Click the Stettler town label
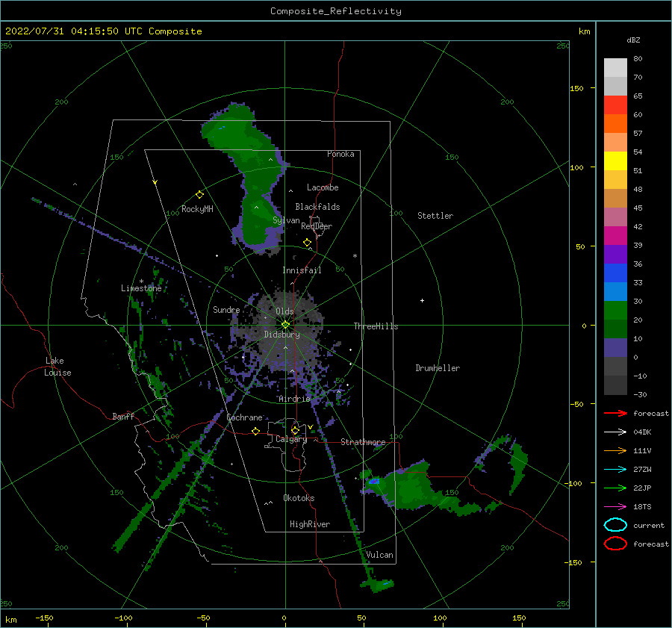672x628 pixels. point(435,216)
